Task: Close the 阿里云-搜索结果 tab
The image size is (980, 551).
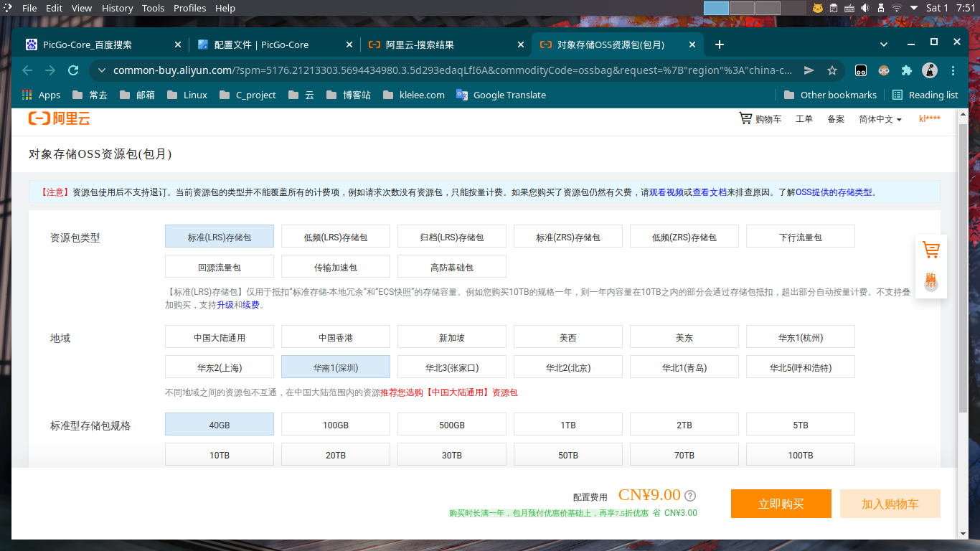Action: click(521, 44)
